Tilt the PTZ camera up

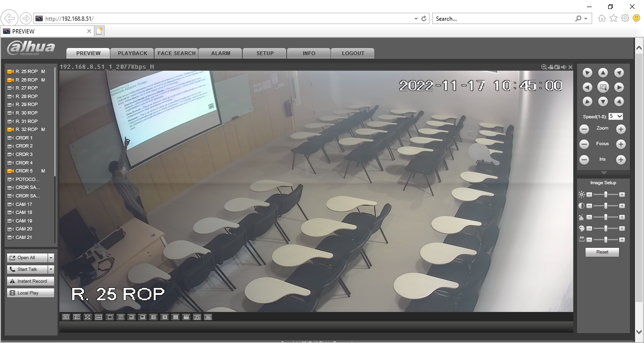point(603,73)
